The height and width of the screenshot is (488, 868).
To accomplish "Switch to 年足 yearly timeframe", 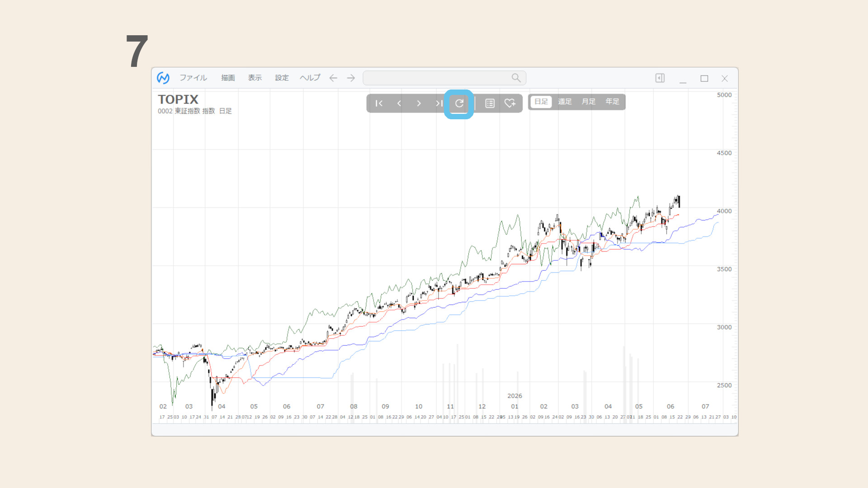I will click(612, 102).
